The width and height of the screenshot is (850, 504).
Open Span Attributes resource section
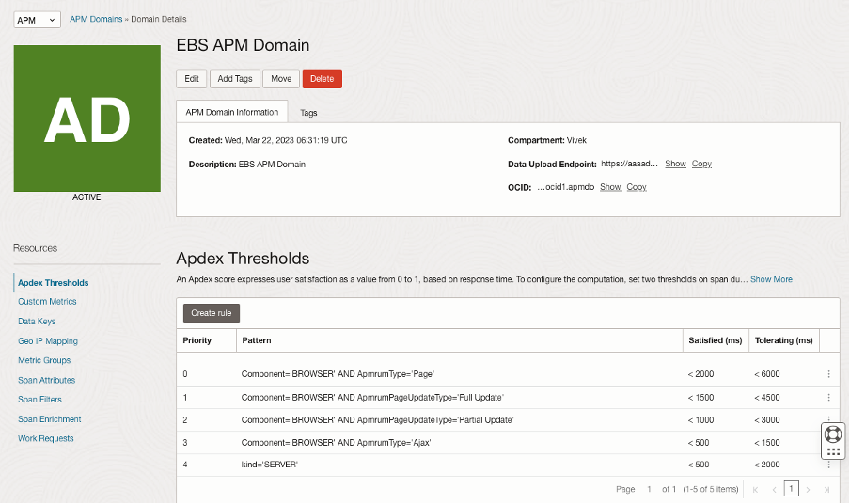pyautogui.click(x=47, y=381)
